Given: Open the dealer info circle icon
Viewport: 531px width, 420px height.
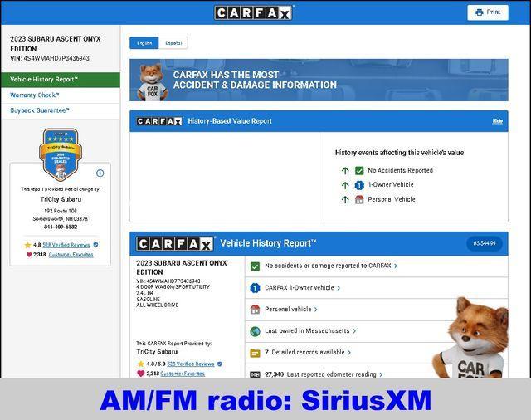Looking at the screenshot, I should [100, 173].
